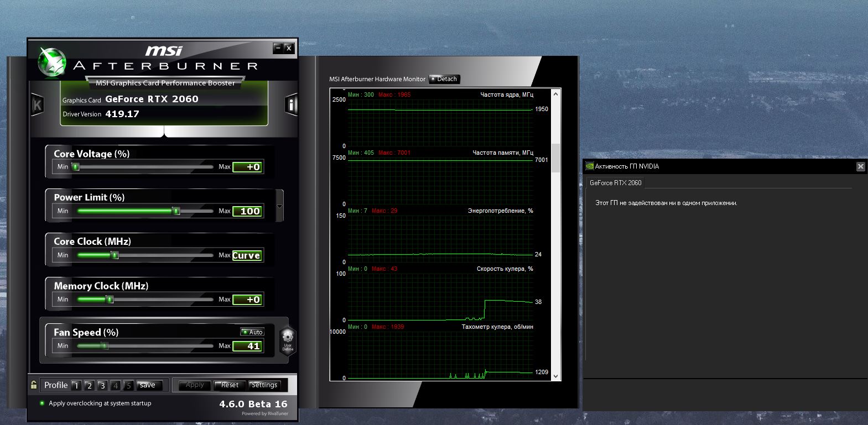This screenshot has width=868, height=425.
Task: Click the Graphics Card GeForce RTX 2060 name
Action: 152,99
